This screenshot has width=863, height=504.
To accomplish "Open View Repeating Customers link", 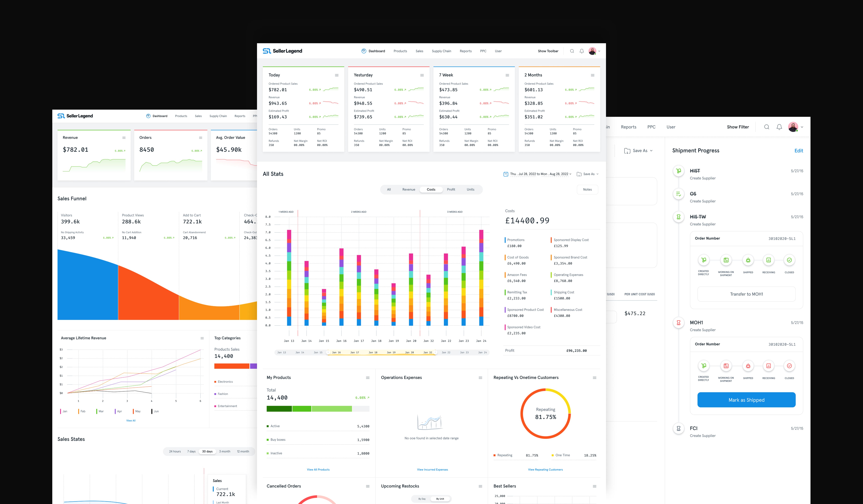I will pos(546,470).
